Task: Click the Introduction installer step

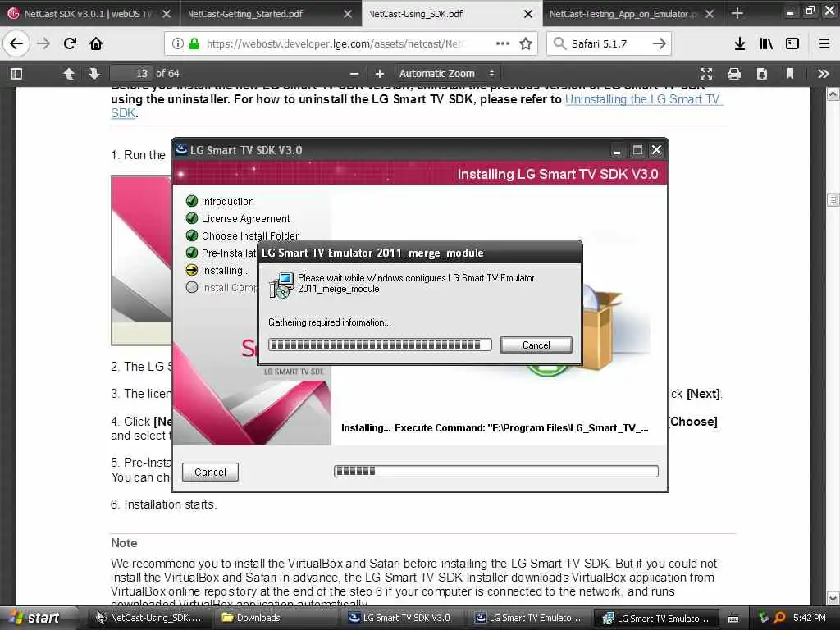Action: point(227,202)
